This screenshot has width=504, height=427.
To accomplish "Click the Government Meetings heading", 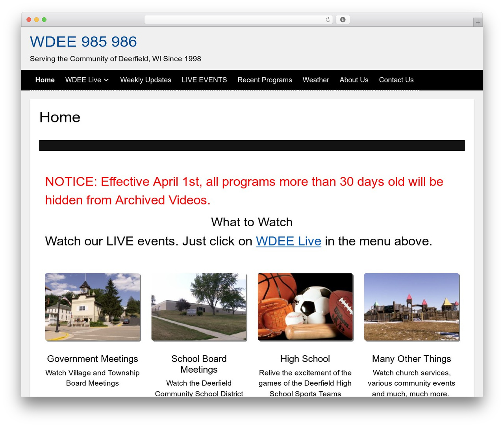I will point(93,359).
